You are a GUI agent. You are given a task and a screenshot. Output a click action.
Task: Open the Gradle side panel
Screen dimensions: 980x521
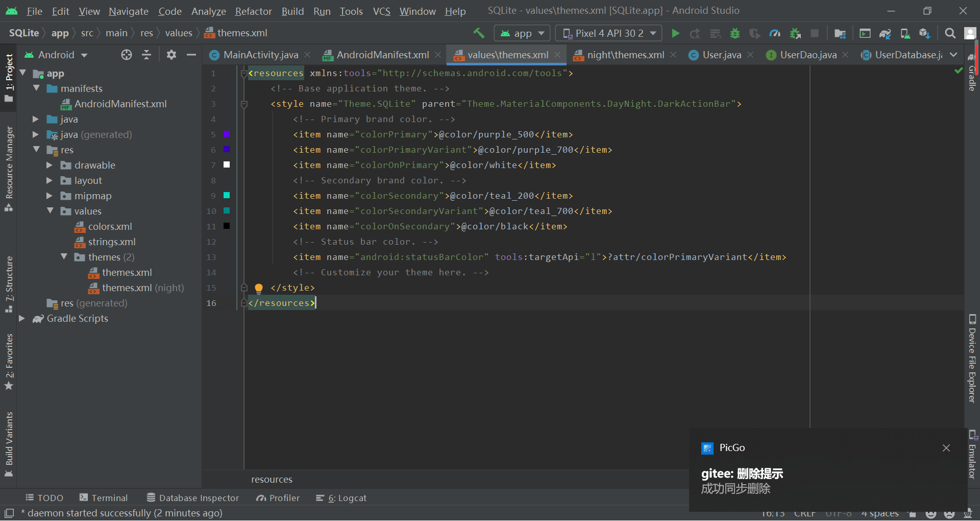[972, 73]
